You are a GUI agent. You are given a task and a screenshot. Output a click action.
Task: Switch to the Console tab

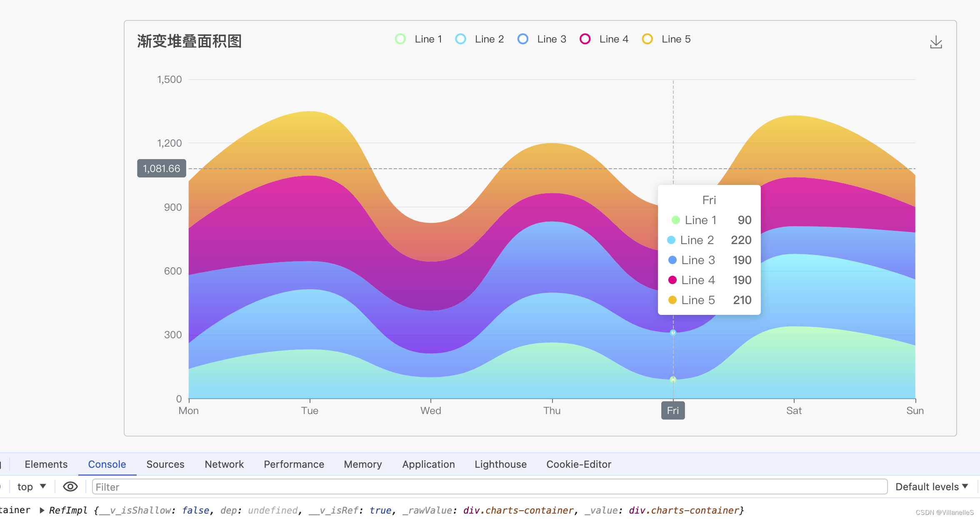[107, 464]
